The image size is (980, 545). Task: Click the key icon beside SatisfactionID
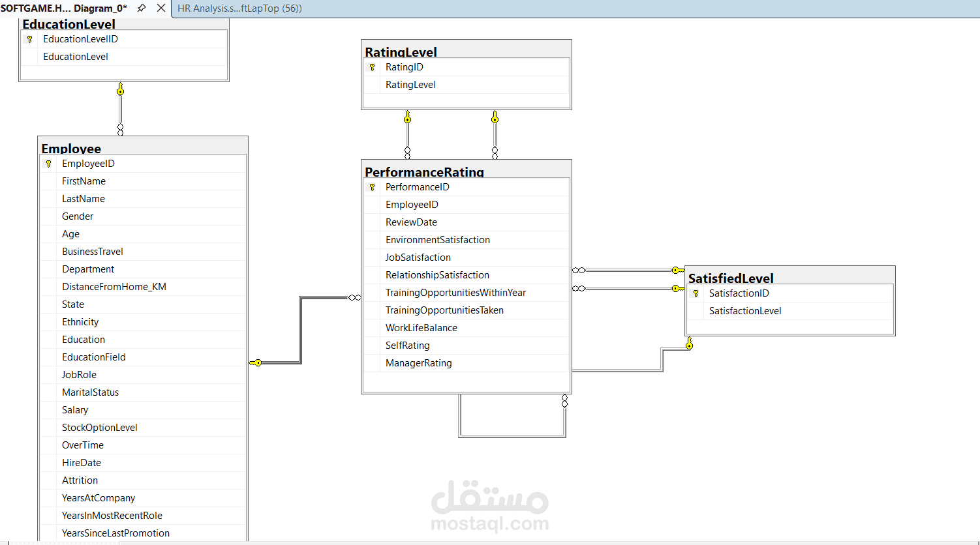point(696,293)
